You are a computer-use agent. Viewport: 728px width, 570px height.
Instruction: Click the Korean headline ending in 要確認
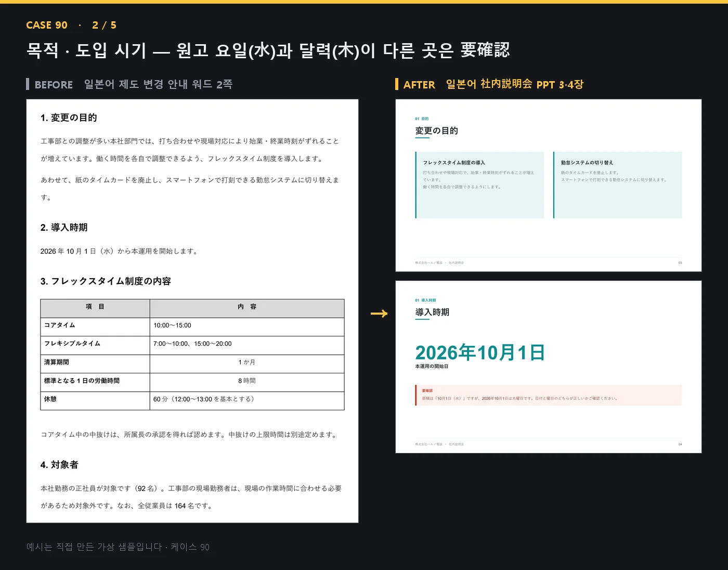pos(268,50)
